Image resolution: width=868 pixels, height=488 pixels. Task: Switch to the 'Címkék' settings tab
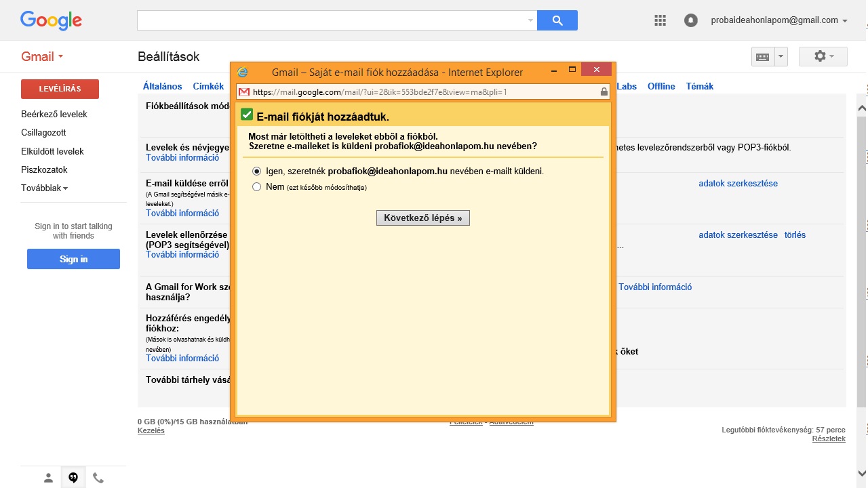(x=208, y=86)
